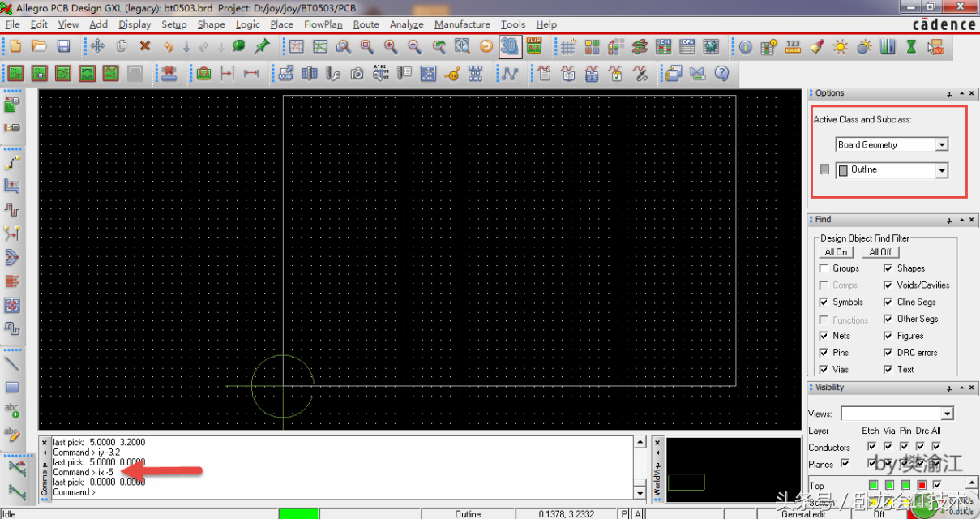This screenshot has width=980, height=519.
Task: Click the Highlight sun icon
Action: [841, 46]
